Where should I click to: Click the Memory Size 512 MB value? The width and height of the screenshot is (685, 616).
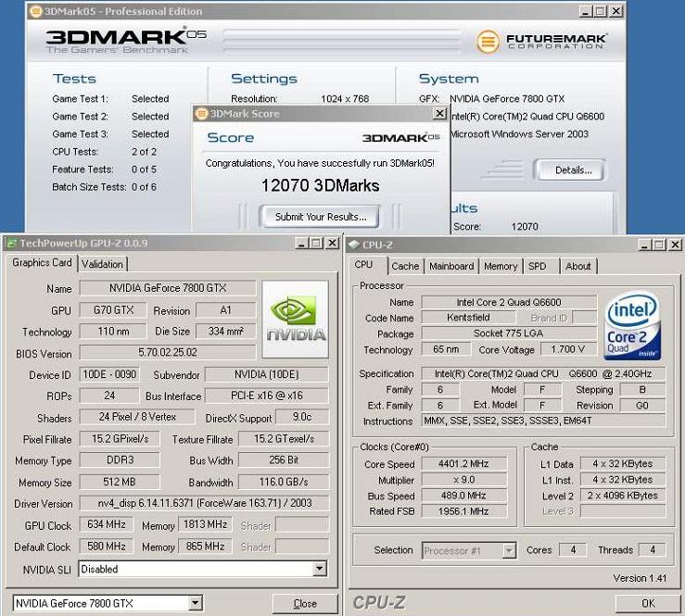[120, 482]
